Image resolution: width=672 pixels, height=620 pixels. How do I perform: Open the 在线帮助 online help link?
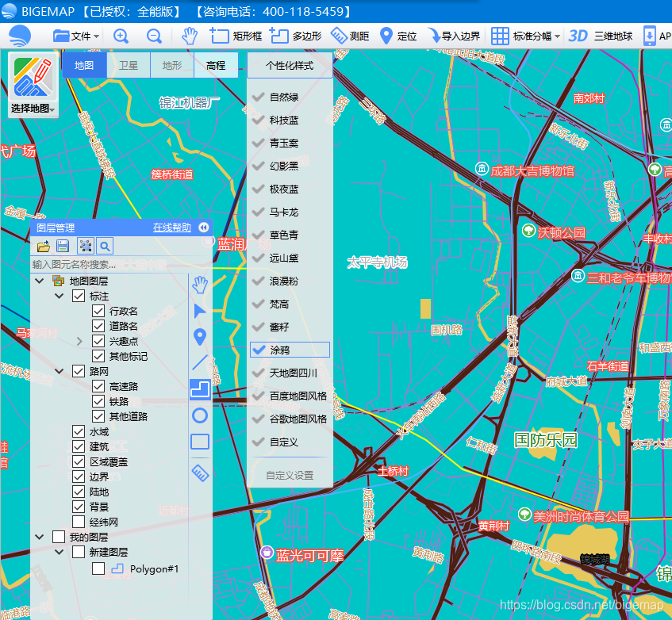[x=172, y=228]
